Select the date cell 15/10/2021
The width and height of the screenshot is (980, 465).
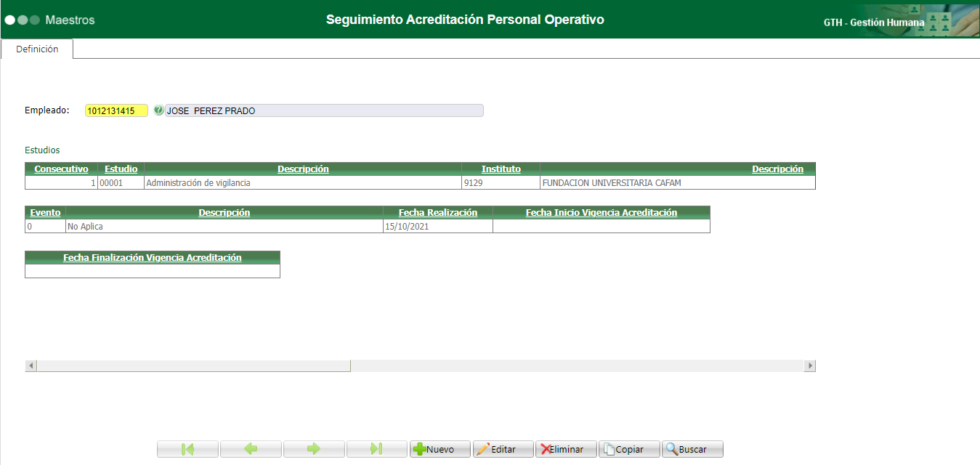(x=438, y=227)
